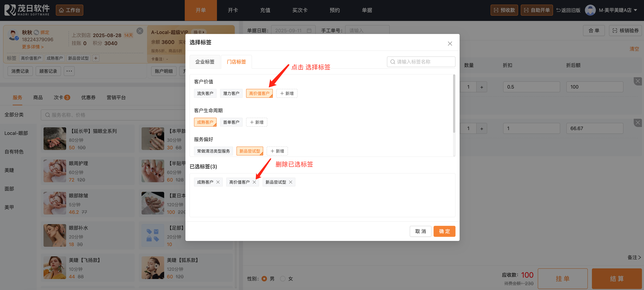Select the 女 gender radio
This screenshot has height=290, width=644.
point(283,279)
